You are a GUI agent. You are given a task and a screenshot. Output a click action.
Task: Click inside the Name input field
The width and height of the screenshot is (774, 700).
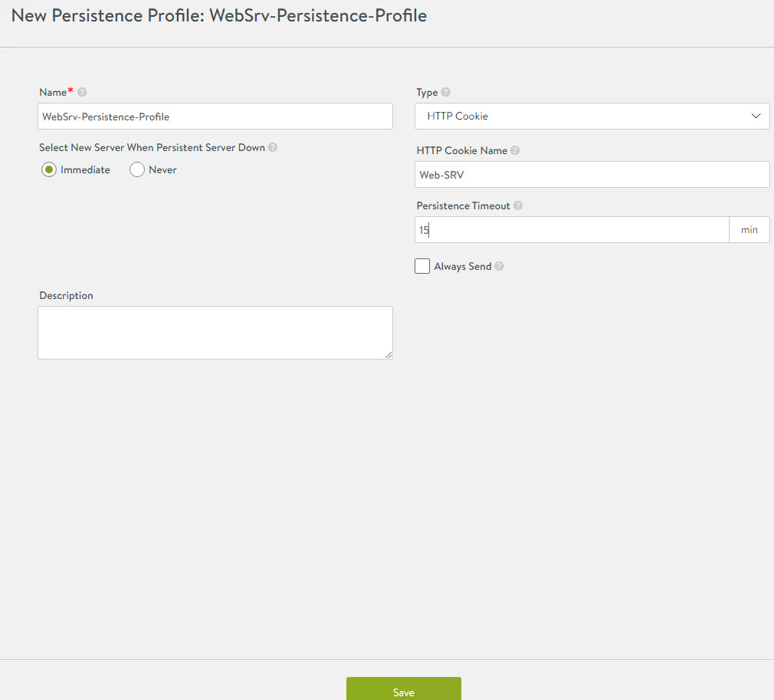(x=215, y=116)
